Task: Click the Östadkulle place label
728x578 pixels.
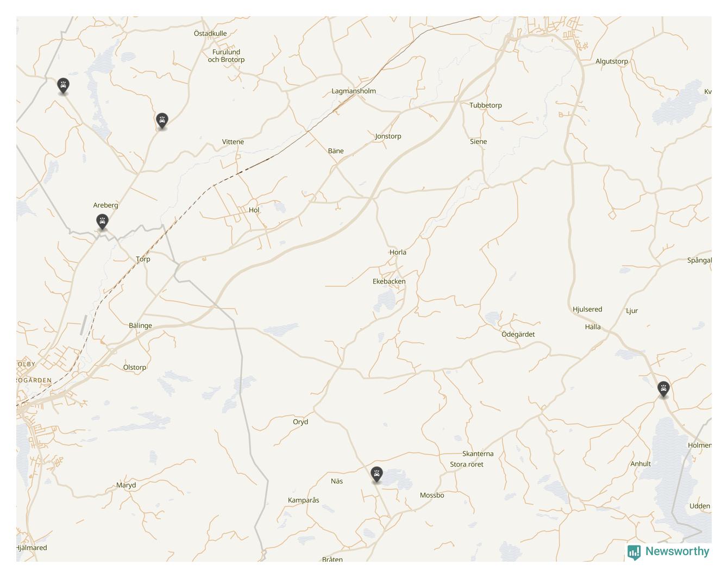Action: [210, 33]
